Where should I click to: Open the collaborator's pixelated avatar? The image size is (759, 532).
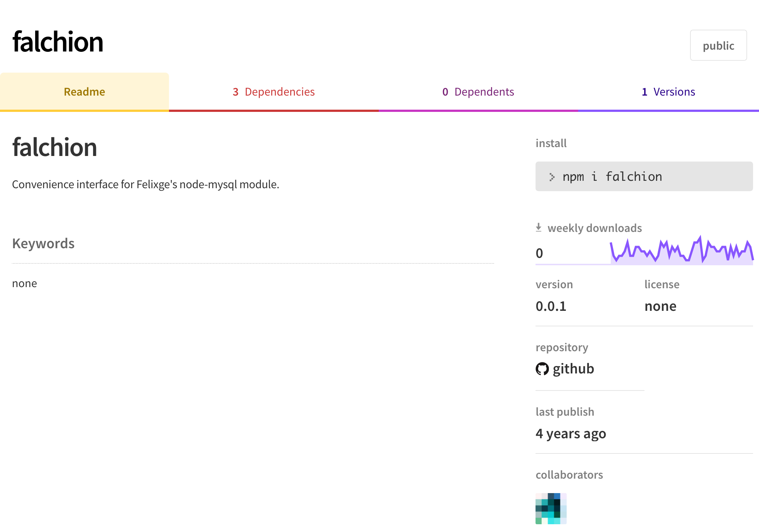coord(551,508)
